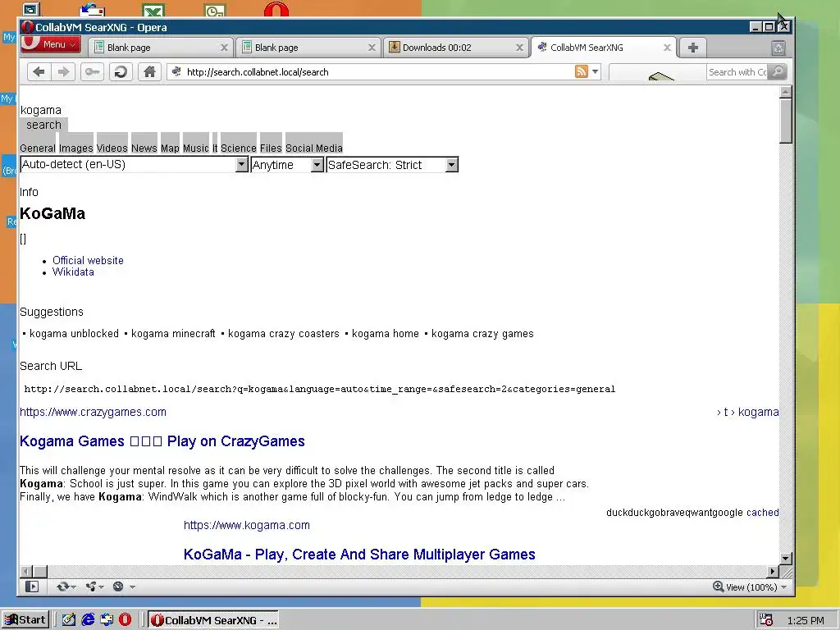Launch Internet Explorer from Quick Launch

coord(87,620)
